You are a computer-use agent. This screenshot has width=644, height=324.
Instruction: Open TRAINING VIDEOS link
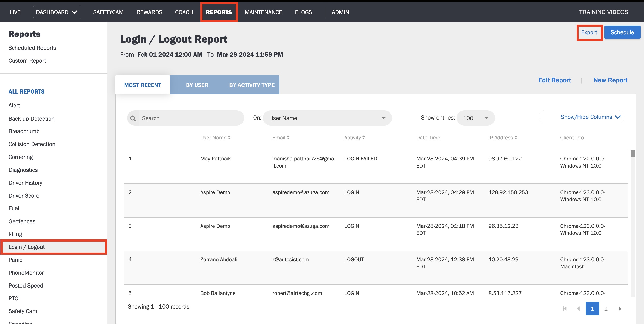click(x=603, y=12)
